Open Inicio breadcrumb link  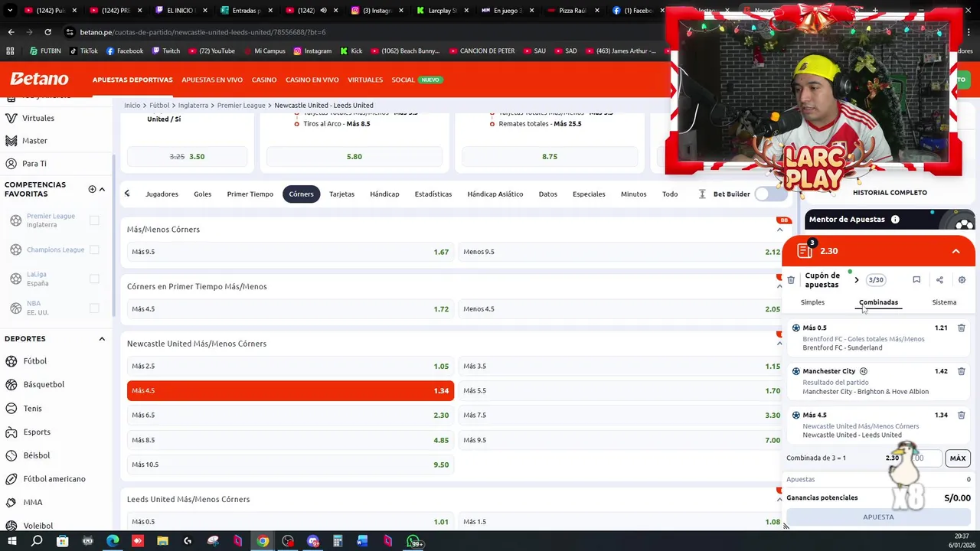pos(132,106)
